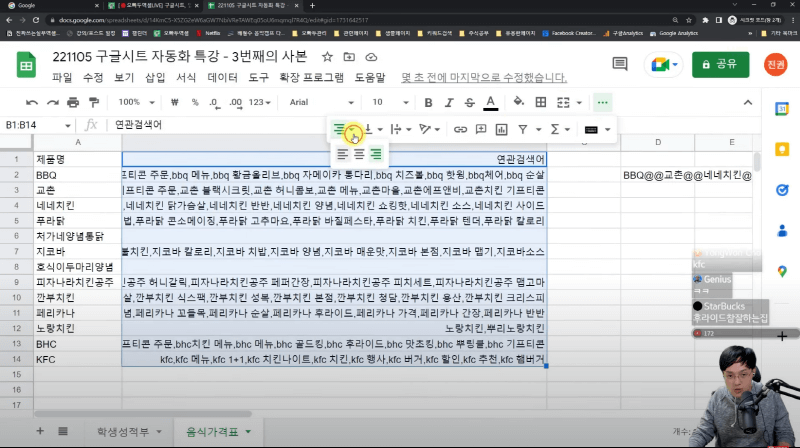This screenshot has height=448, width=800.
Task: Click the print icon
Action: 73,103
